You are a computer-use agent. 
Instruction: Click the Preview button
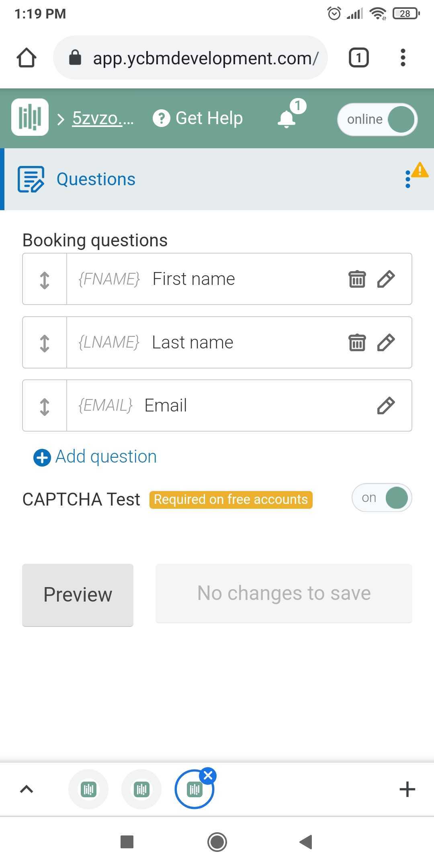78,595
